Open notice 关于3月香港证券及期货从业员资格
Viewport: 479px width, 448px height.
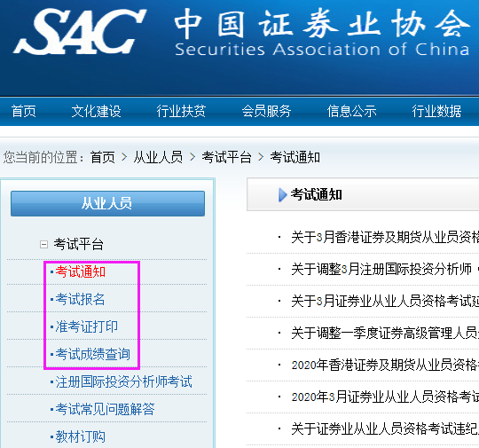coord(385,237)
